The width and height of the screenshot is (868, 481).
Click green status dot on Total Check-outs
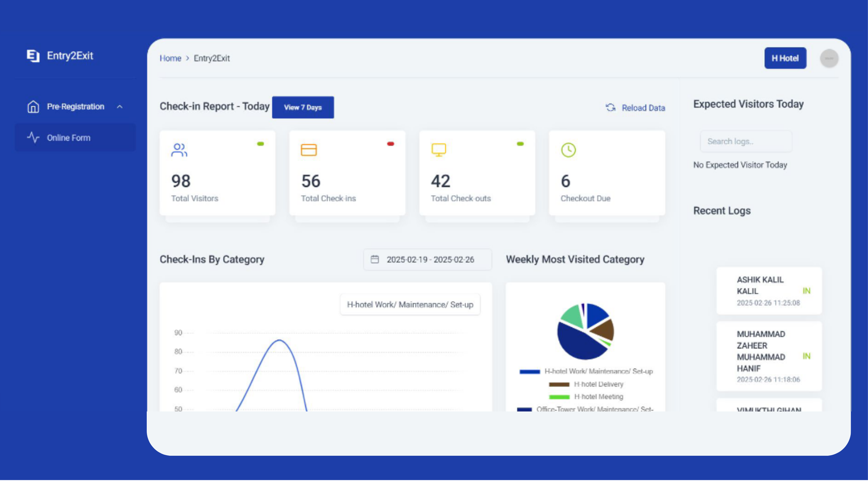point(520,144)
